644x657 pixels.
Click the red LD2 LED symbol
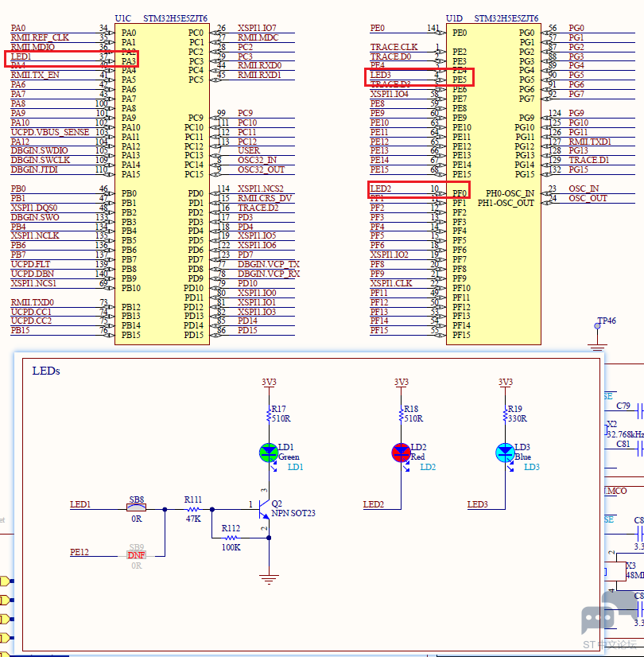click(x=401, y=453)
